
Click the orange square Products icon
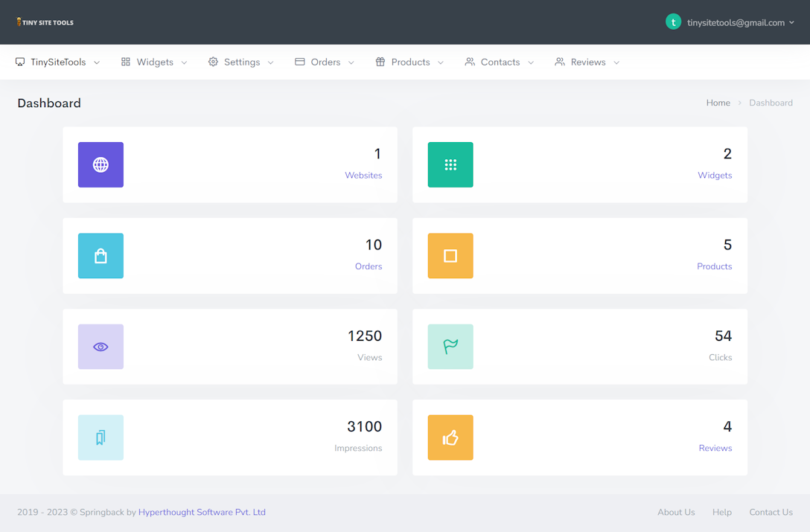point(450,256)
